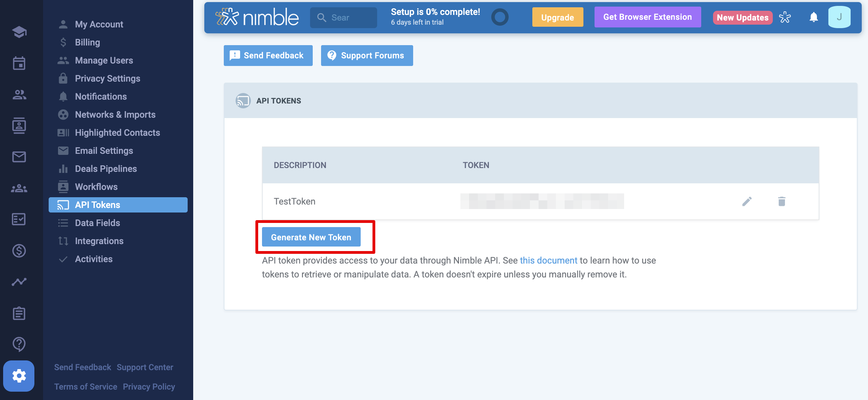Click the search field in top bar
Screen dimensions: 868x400
click(x=343, y=17)
